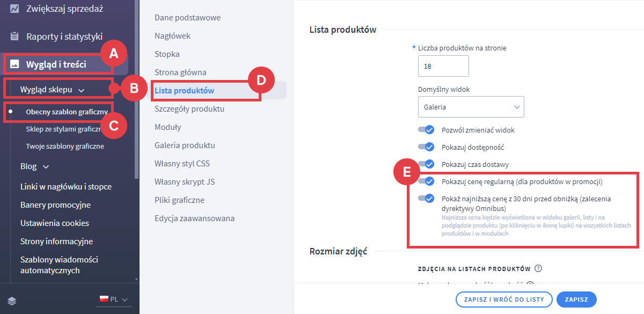This screenshot has width=644, height=314.
Task: Click the Wygląd i treści image icon
Action: click(x=14, y=64)
